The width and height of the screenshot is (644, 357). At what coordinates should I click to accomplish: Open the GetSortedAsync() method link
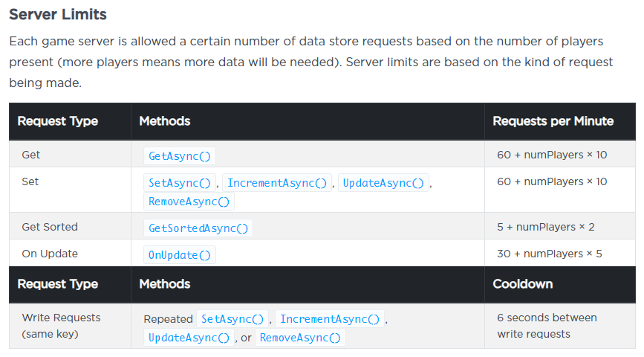[198, 228]
